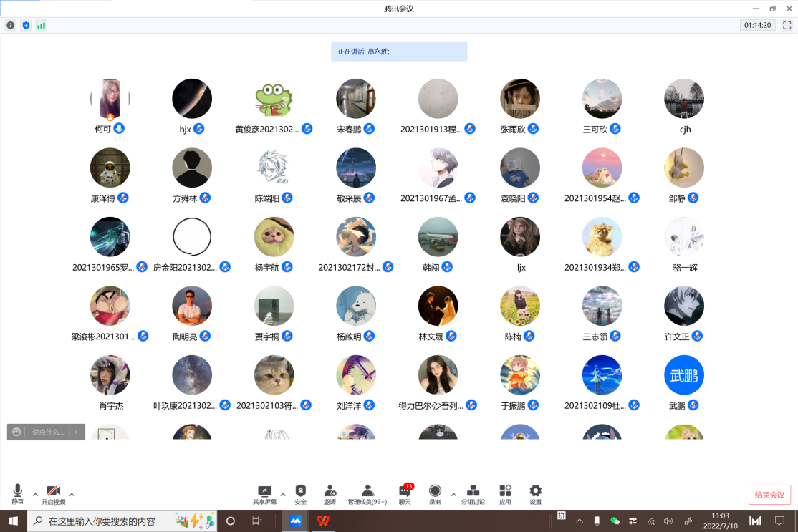Open 共享屏幕 screen share
The image size is (798, 532).
tap(264, 491)
